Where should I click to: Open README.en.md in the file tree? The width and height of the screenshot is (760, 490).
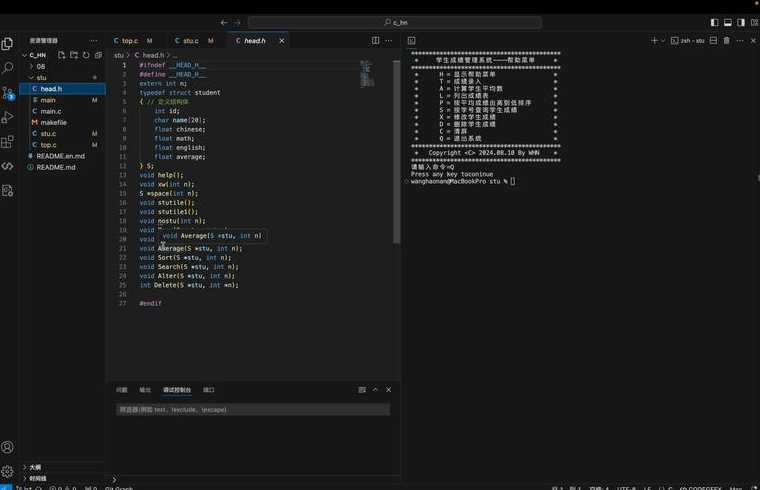[x=62, y=156]
